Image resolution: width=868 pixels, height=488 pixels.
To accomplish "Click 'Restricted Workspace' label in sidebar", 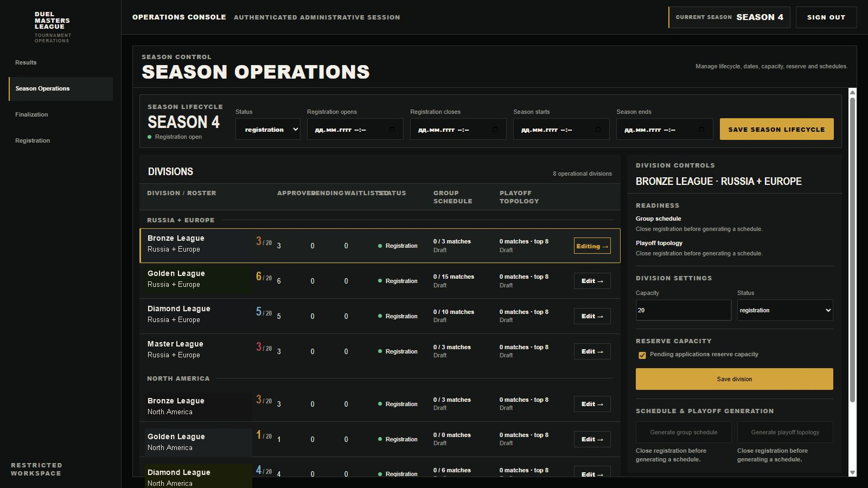I will point(36,469).
